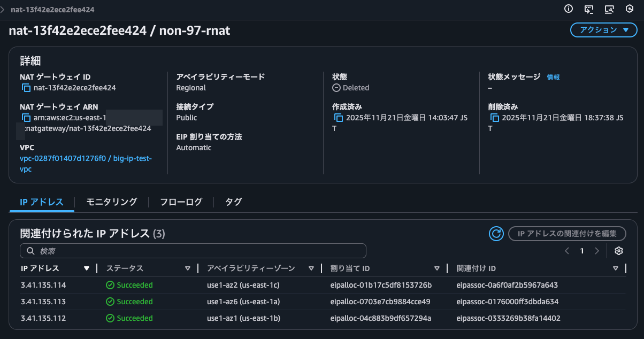644x339 pixels.
Task: Open table preferences via the gear icon
Action: tap(618, 250)
